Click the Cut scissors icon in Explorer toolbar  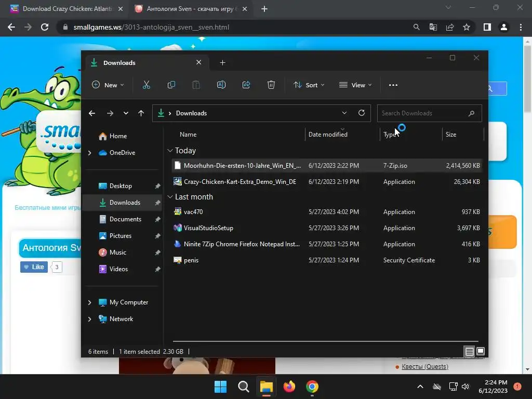(146, 85)
